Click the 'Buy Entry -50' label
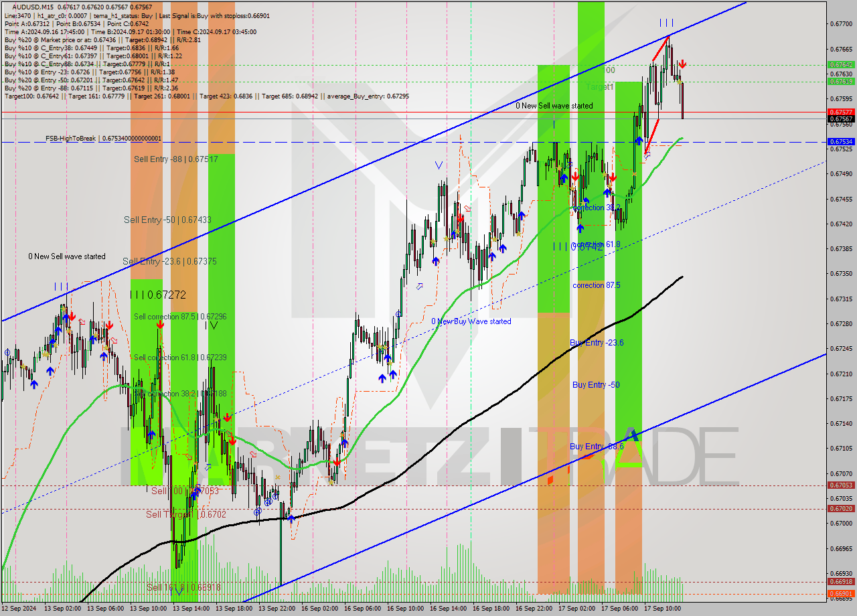Screen dimensions: 857x616 pyautogui.click(x=596, y=385)
